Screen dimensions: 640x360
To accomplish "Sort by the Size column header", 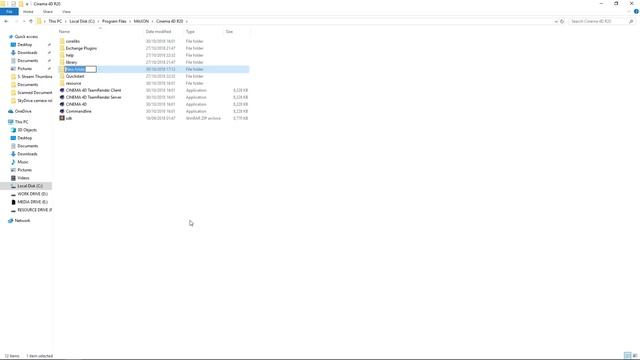I will pyautogui.click(x=229, y=32).
